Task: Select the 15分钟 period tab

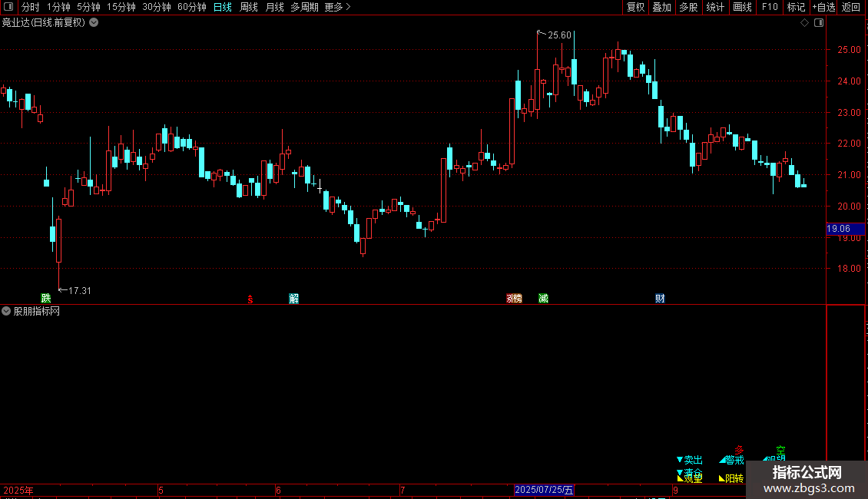Action: (x=121, y=7)
